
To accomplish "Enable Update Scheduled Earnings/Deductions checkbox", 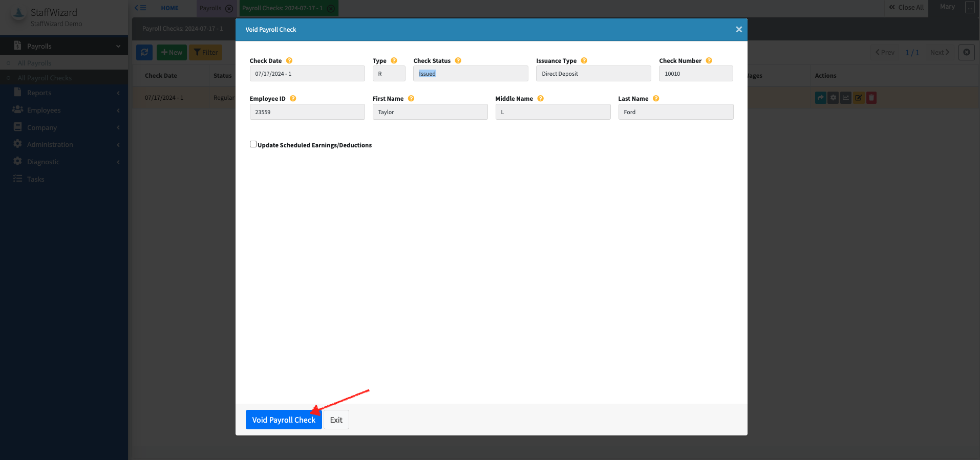I will [253, 144].
